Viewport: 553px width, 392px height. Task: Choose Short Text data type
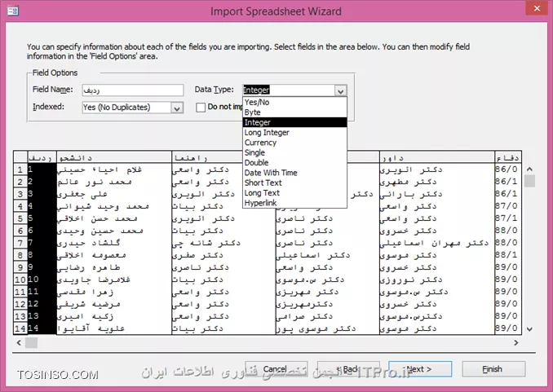(294, 183)
